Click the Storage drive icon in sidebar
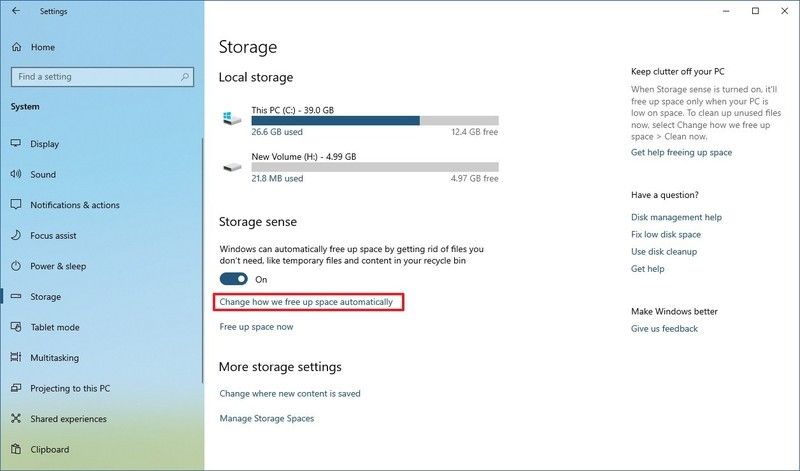Image resolution: width=800 pixels, height=471 pixels. (x=16, y=296)
